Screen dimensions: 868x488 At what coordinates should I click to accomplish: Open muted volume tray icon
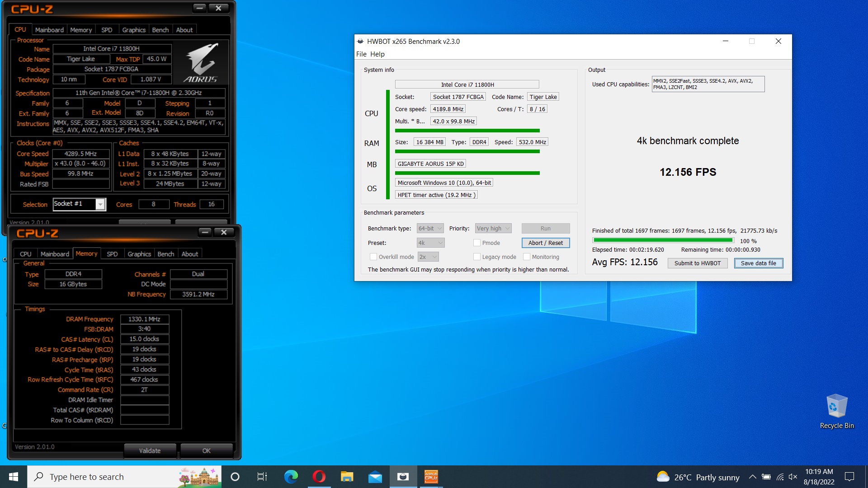tap(793, 477)
